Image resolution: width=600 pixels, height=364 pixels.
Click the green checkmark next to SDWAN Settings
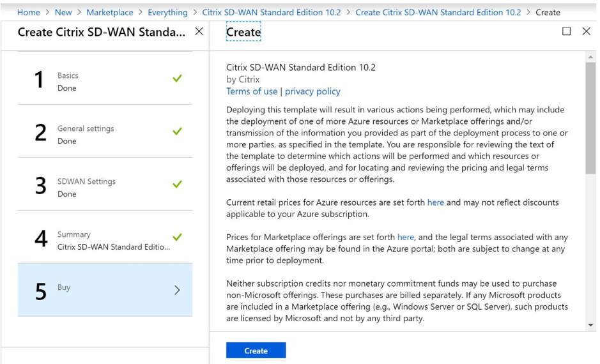177,184
